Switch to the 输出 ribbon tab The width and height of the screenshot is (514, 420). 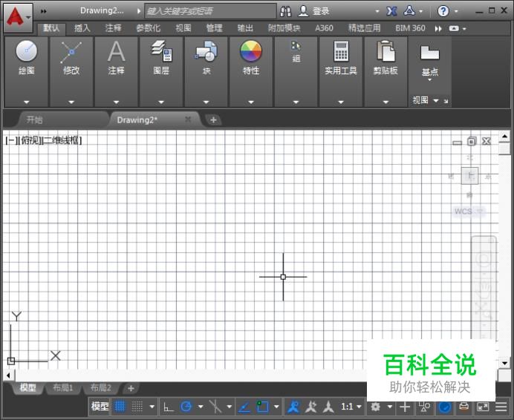[x=245, y=28]
